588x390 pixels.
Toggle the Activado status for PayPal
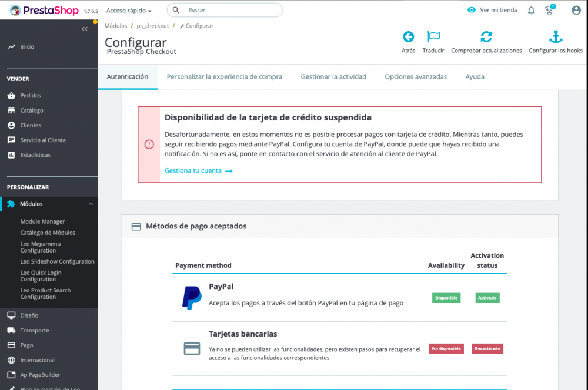pyautogui.click(x=487, y=298)
